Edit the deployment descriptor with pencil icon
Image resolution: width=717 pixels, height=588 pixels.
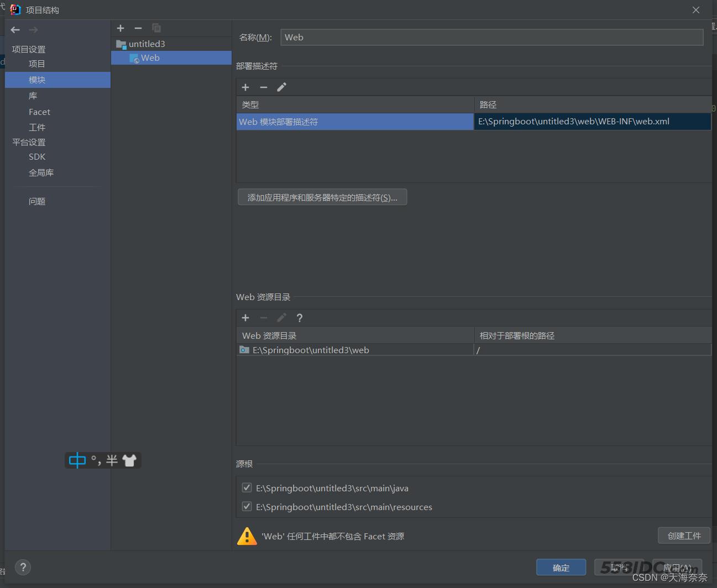[x=281, y=87]
